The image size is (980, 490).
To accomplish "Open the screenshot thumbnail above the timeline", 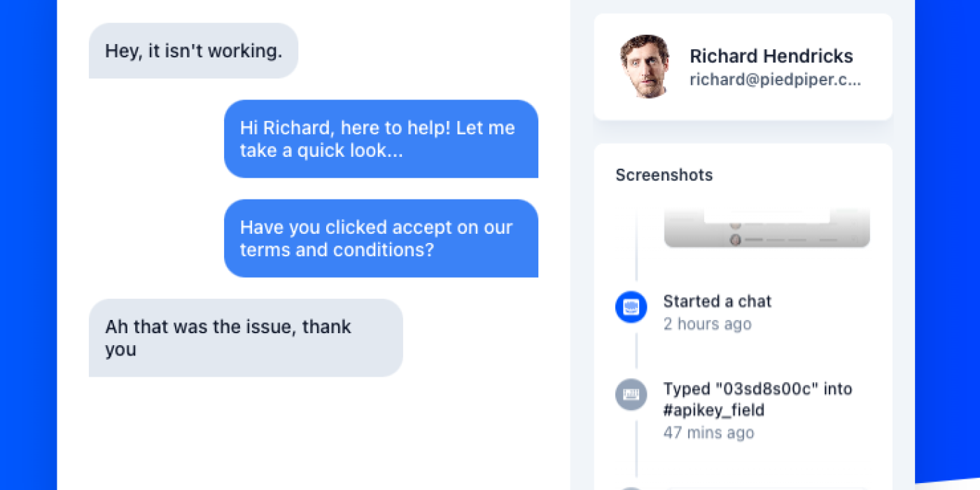I will [766, 227].
